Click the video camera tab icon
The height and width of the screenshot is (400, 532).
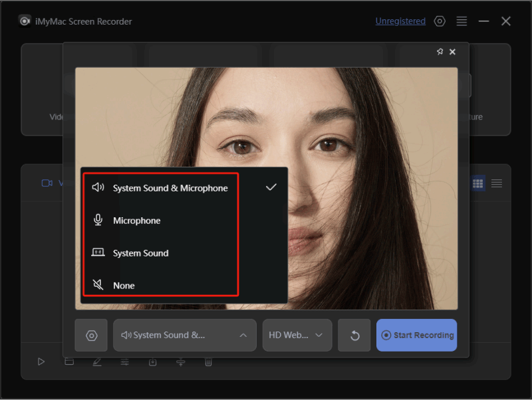(x=47, y=183)
